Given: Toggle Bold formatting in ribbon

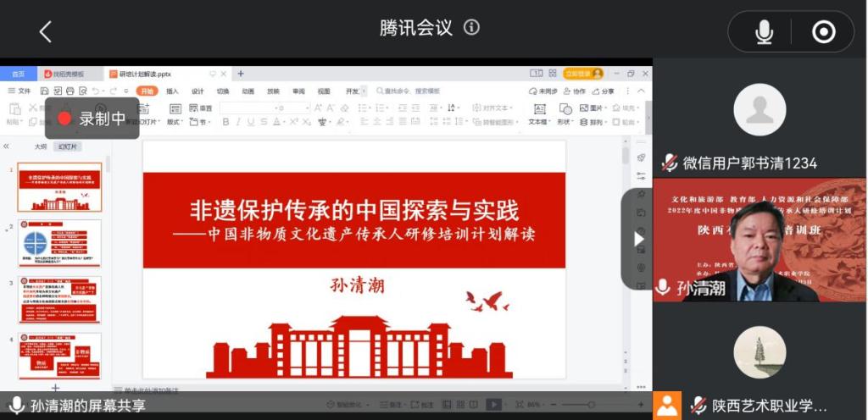Looking at the screenshot, I should [225, 122].
